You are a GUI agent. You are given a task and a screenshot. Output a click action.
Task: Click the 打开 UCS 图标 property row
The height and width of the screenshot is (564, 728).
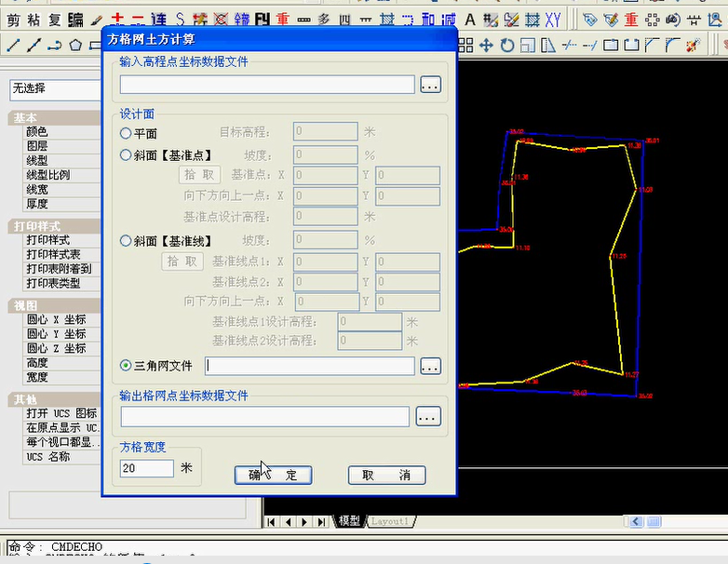[61, 413]
